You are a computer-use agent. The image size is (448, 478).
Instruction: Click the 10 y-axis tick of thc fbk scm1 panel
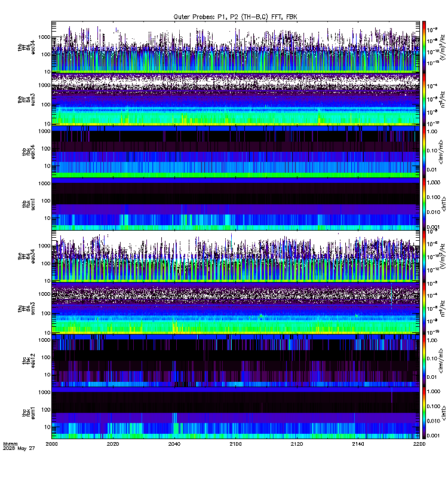tap(48, 427)
